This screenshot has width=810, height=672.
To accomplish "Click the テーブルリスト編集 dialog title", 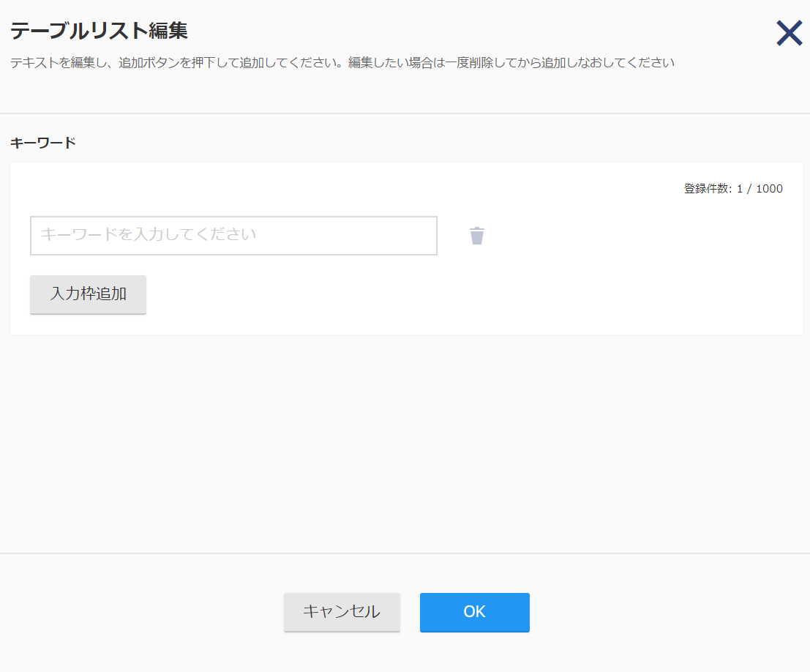I will (100, 31).
